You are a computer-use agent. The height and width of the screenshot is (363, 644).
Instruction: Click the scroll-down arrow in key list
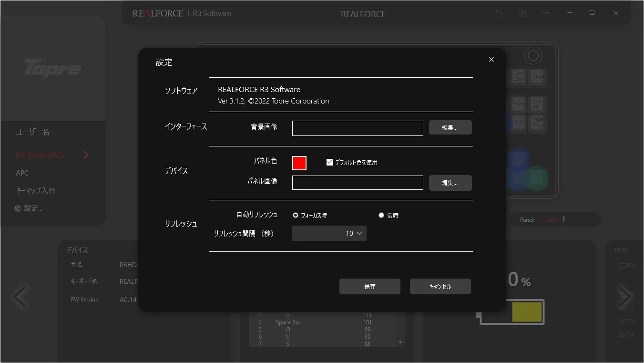pyautogui.click(x=400, y=342)
